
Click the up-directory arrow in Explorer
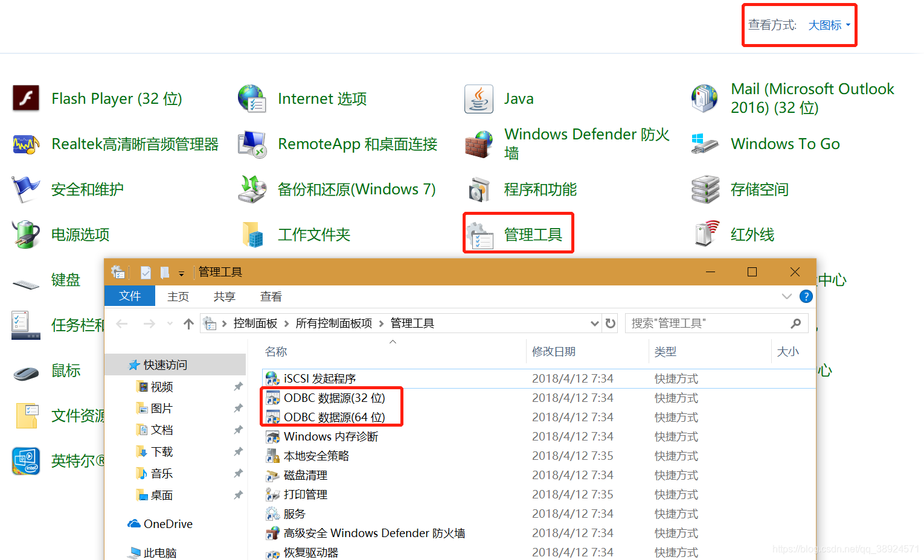click(x=188, y=324)
